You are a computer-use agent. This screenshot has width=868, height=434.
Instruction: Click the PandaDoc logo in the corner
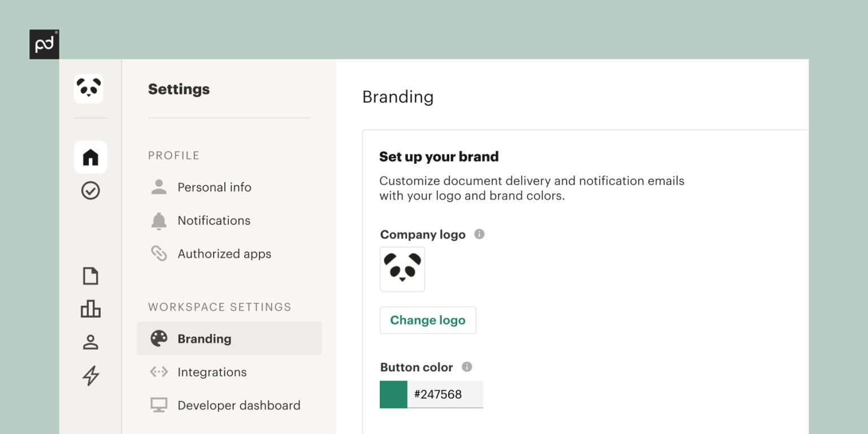click(x=44, y=44)
